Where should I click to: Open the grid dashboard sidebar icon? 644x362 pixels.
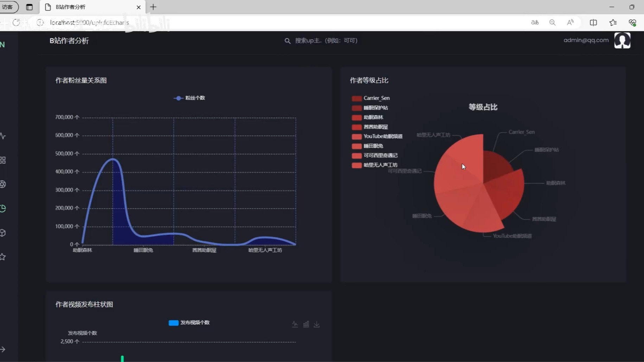coord(3,160)
